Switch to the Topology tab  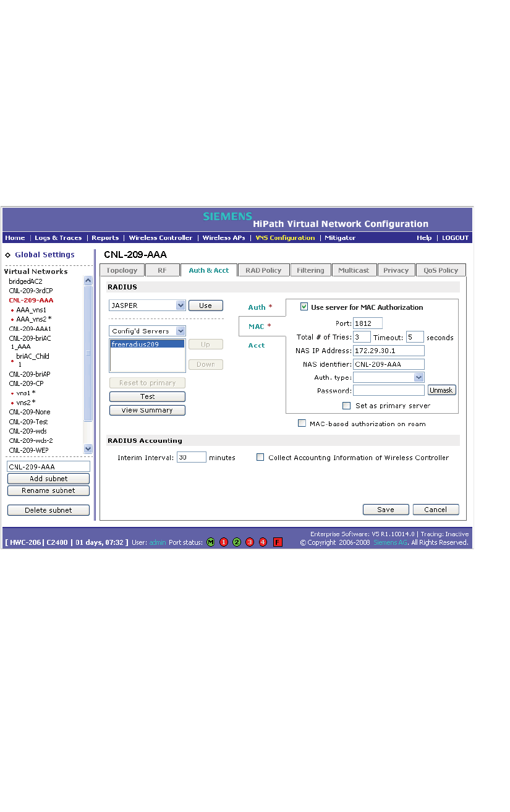(122, 270)
